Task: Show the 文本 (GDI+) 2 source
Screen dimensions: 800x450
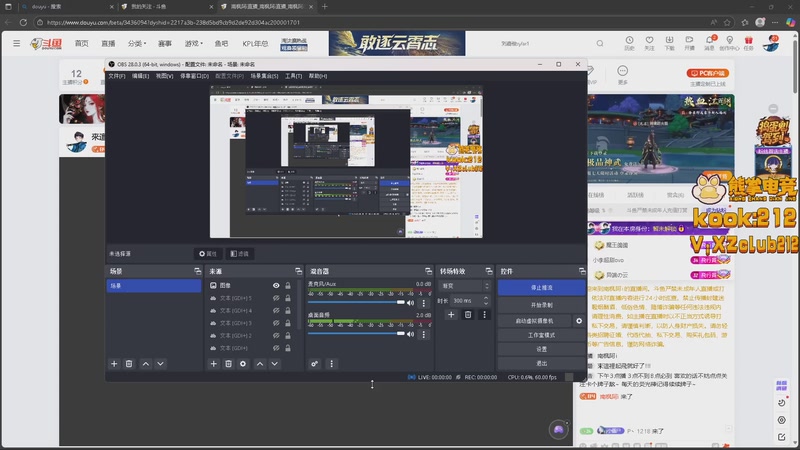Action: coord(276,336)
